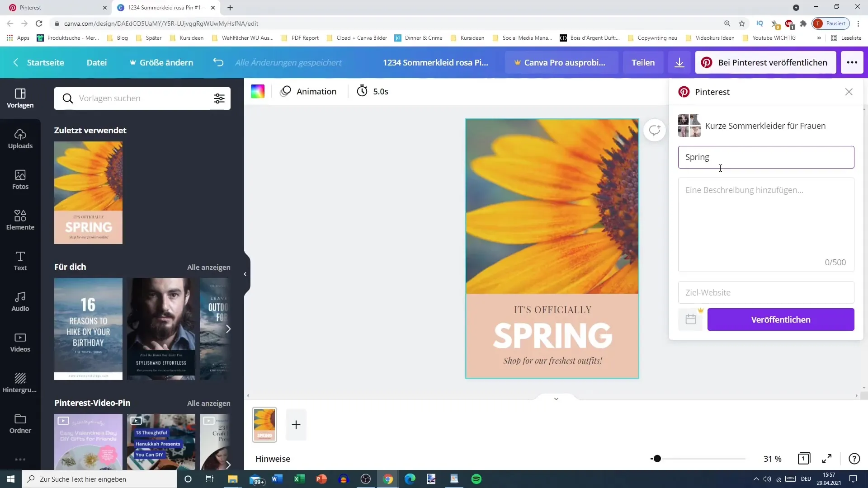Expand more Für dich templates arrow
This screenshot has width=868, height=488.
(x=228, y=329)
